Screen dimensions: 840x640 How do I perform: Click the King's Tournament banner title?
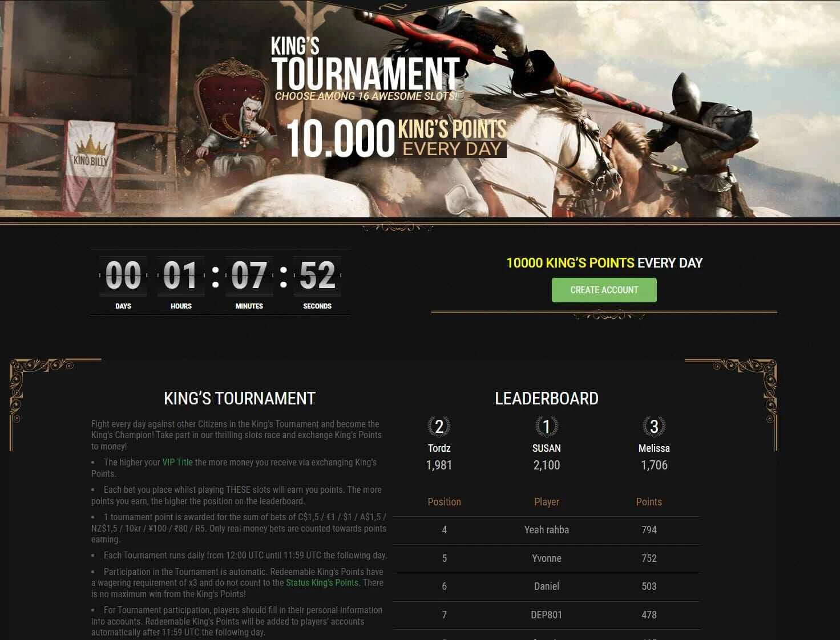(x=365, y=64)
